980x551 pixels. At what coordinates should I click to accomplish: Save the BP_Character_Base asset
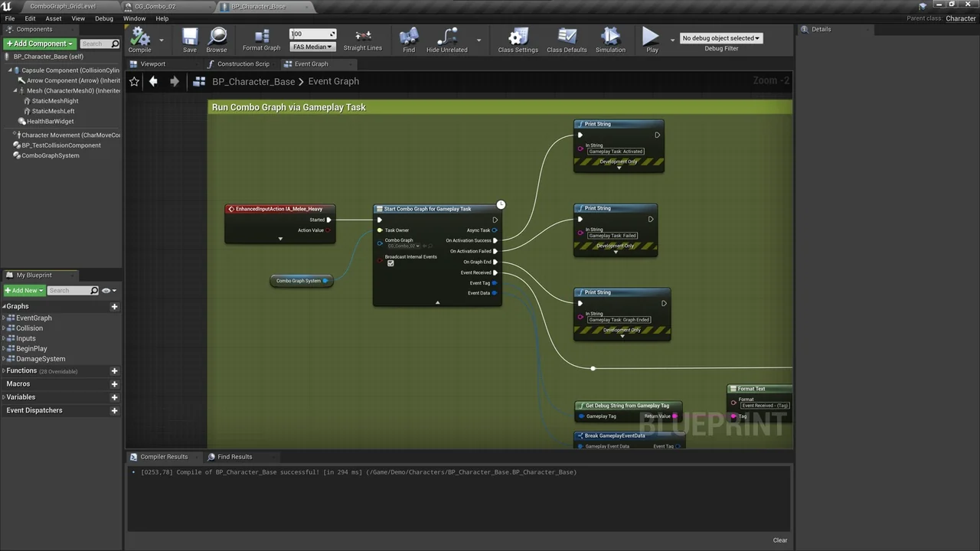[189, 38]
